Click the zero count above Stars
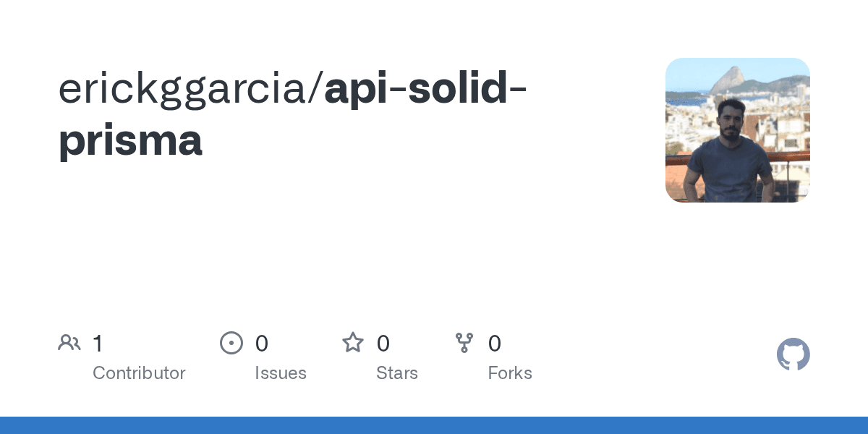Screen dimensions: 868x434 click(x=383, y=344)
